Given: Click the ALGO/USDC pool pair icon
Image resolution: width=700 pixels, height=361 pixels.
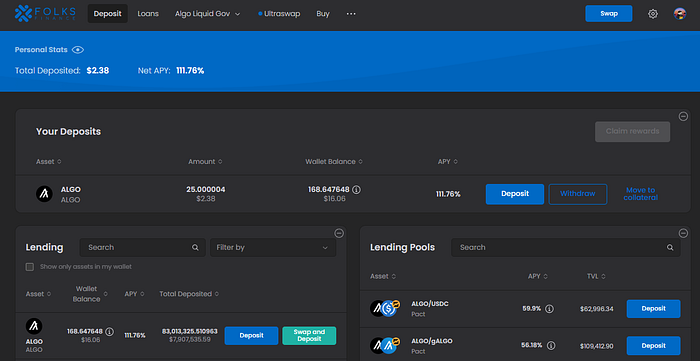Looking at the screenshot, I should pos(385,308).
